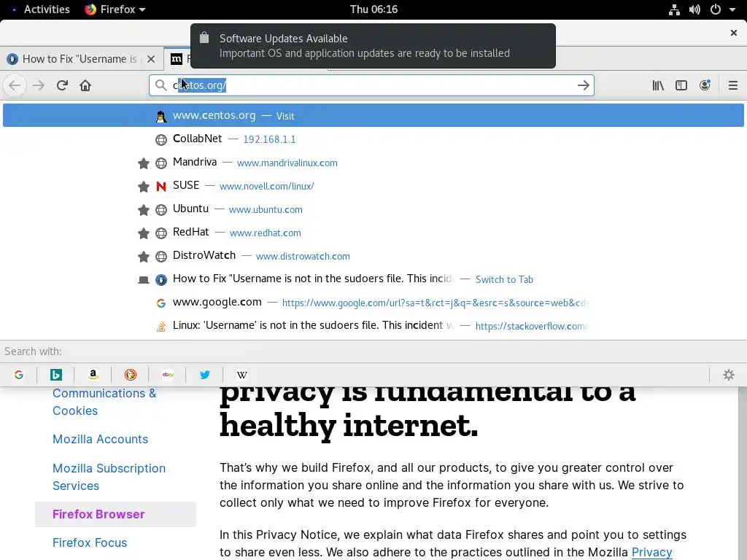
Task: Search with Bing engine icon
Action: 55,375
